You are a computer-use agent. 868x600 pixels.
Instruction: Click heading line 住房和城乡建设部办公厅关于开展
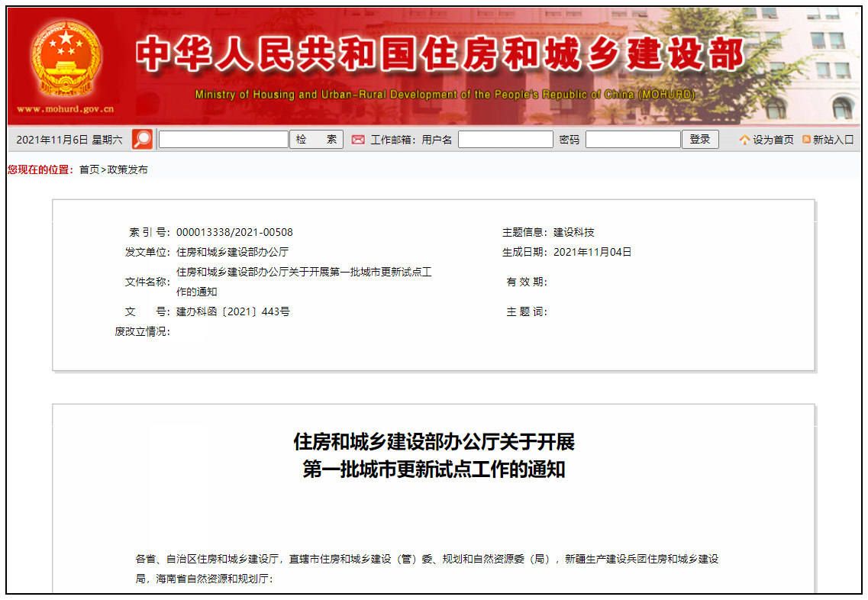[x=434, y=442]
